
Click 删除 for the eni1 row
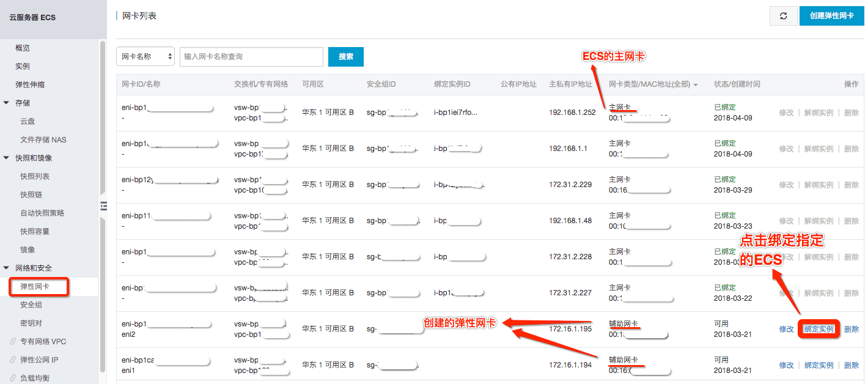click(x=851, y=365)
